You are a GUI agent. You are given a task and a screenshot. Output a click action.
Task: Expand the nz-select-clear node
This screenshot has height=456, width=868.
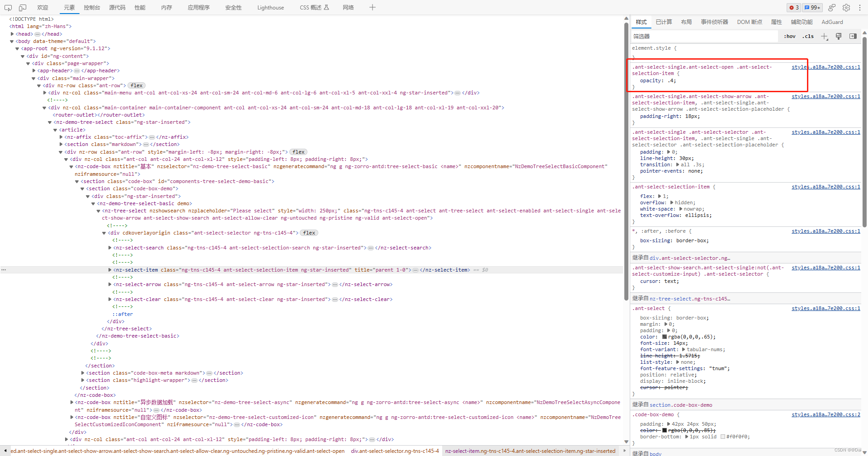[110, 299]
